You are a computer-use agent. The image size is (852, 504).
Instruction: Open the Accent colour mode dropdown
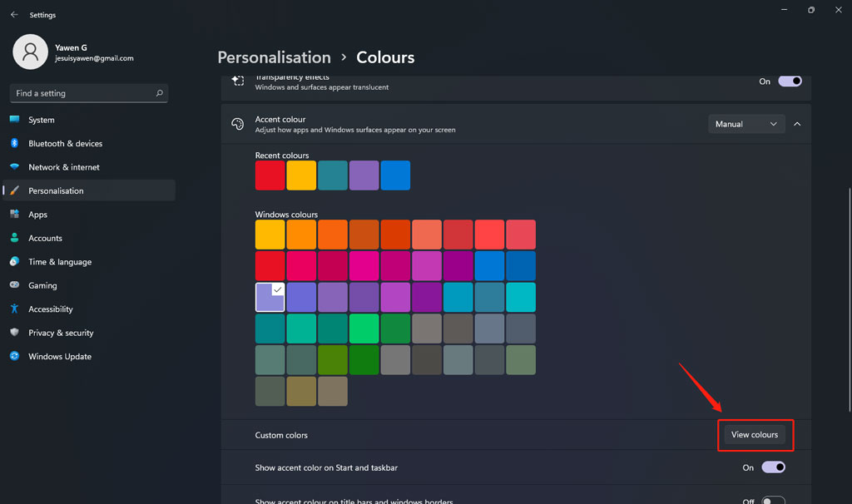click(746, 123)
